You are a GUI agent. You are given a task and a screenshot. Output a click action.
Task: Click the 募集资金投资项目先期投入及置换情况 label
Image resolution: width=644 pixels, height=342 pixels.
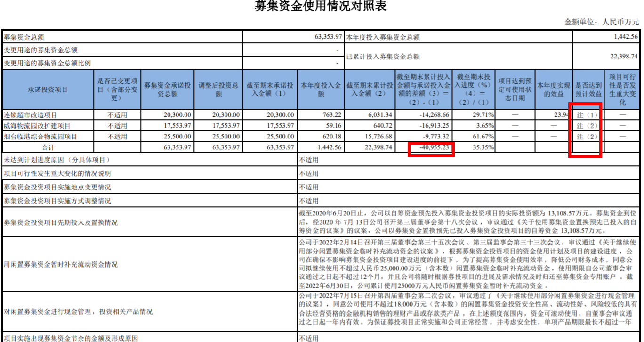tap(61, 223)
